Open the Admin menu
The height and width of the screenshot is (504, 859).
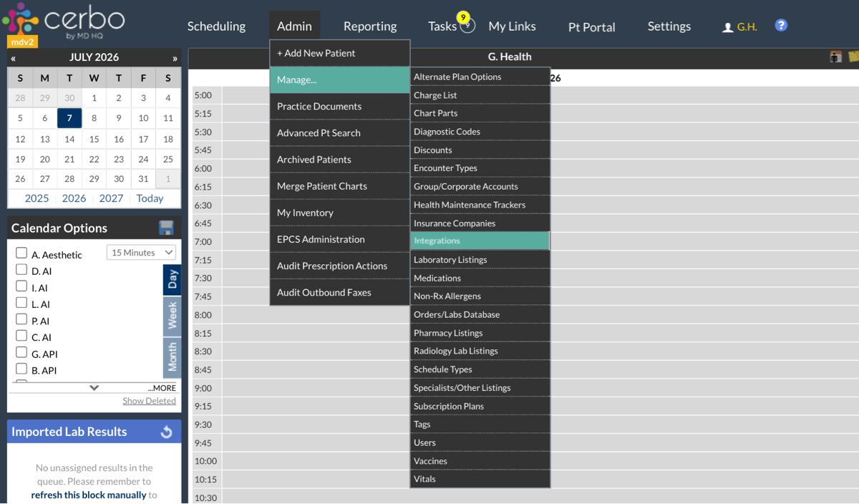294,26
